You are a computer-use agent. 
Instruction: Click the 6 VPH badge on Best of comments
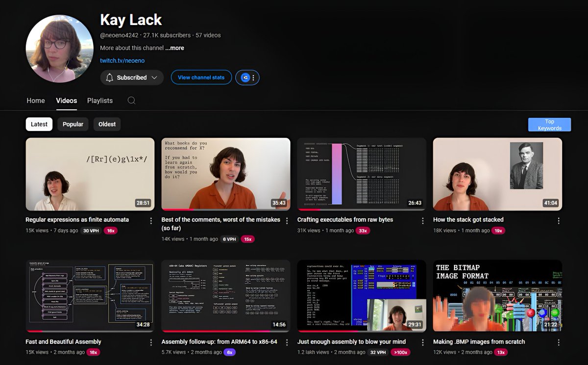tap(230, 239)
